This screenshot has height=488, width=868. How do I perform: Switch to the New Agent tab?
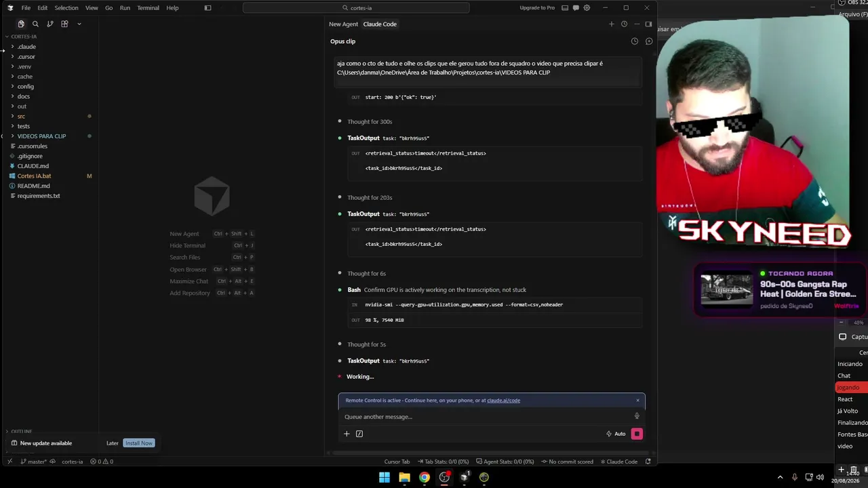(343, 24)
